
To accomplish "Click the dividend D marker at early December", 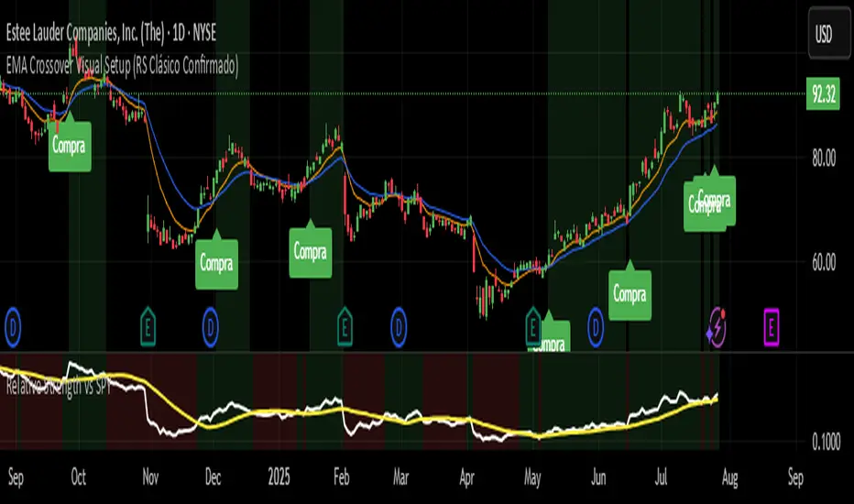I will 210,327.
